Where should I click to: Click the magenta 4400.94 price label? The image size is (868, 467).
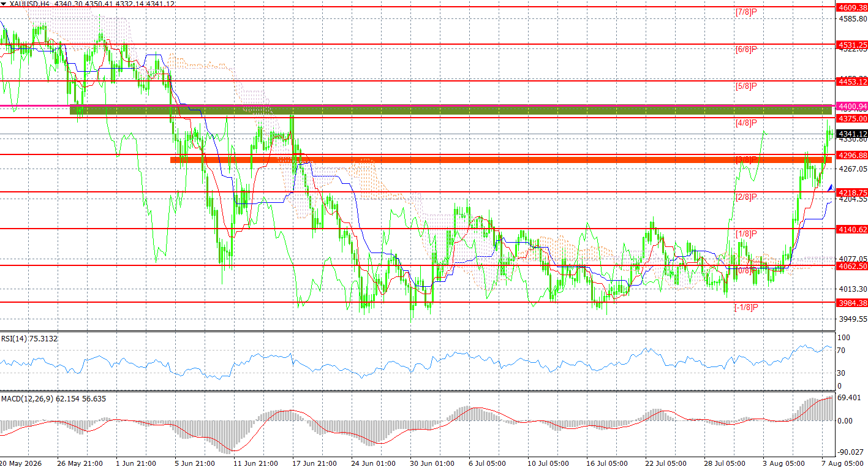coord(853,107)
